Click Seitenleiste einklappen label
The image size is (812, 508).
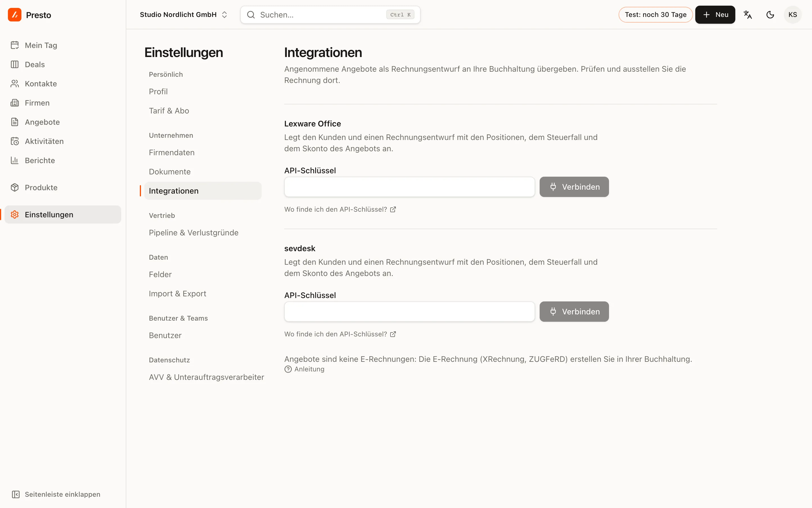(62, 494)
